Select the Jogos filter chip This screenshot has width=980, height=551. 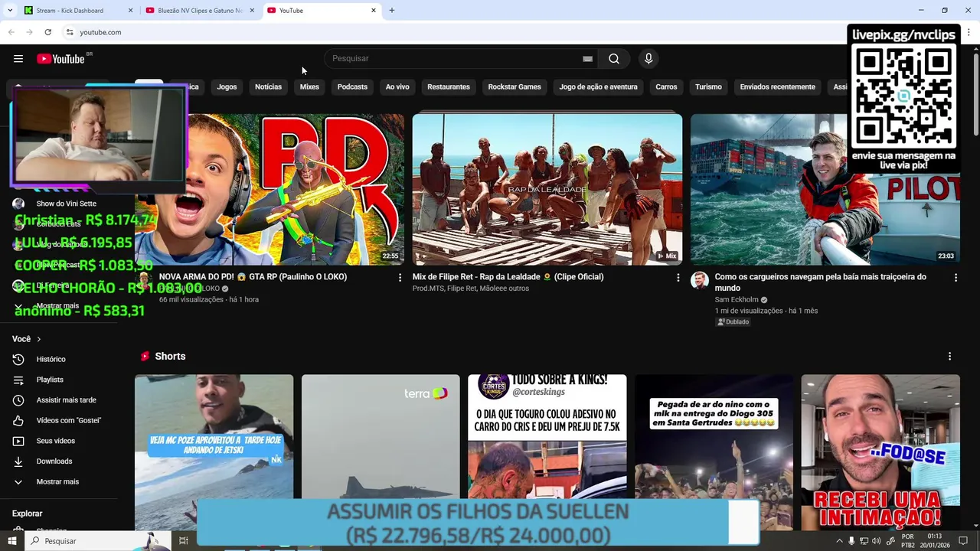click(227, 87)
